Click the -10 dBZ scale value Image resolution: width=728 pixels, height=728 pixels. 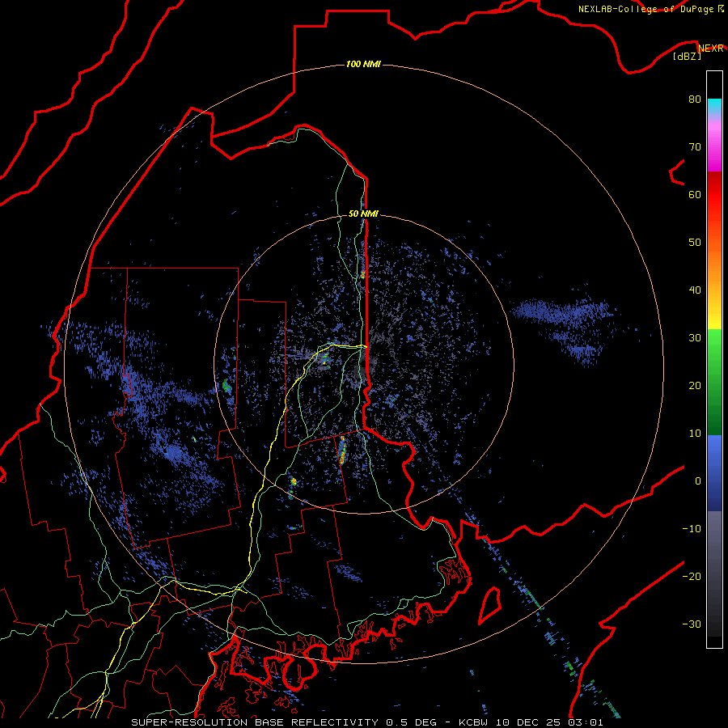click(x=692, y=529)
